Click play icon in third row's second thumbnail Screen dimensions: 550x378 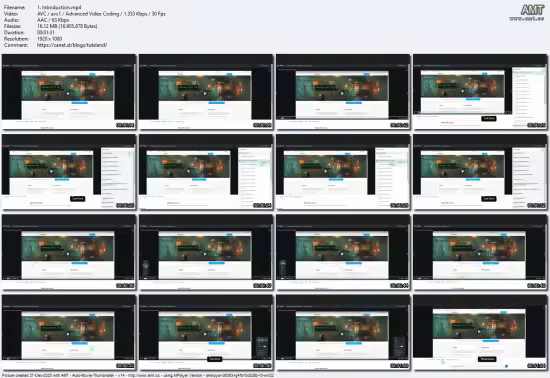point(205,254)
